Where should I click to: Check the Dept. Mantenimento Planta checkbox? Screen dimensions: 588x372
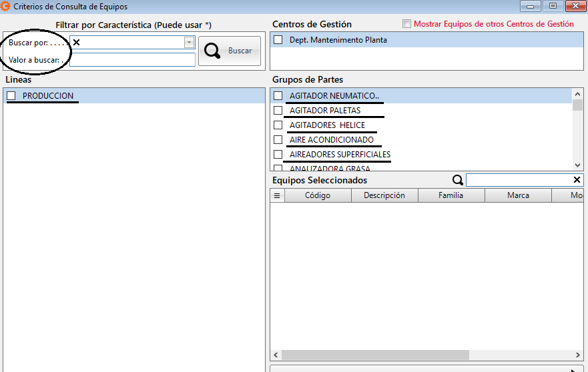pyautogui.click(x=278, y=40)
